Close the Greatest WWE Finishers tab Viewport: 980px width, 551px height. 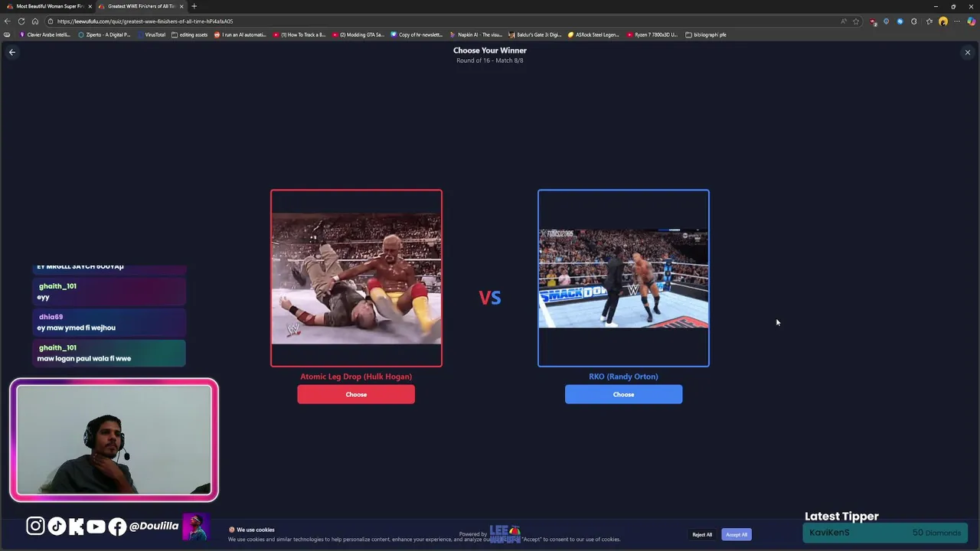click(181, 6)
